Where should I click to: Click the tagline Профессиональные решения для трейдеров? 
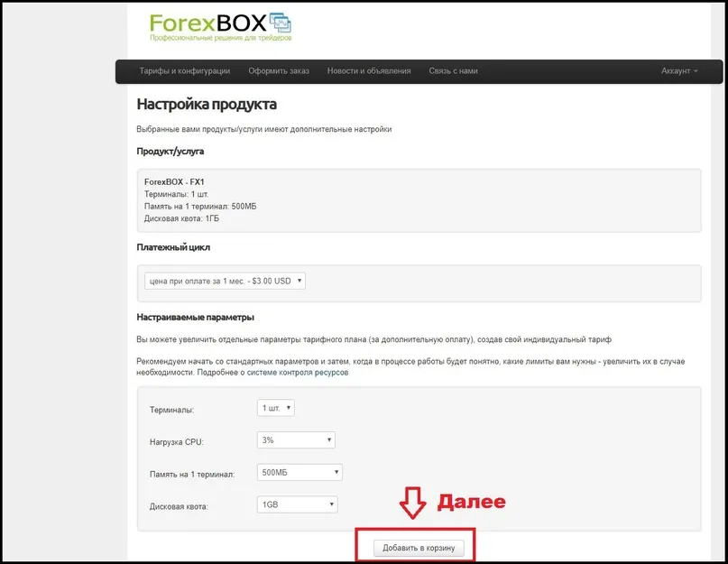(220, 38)
